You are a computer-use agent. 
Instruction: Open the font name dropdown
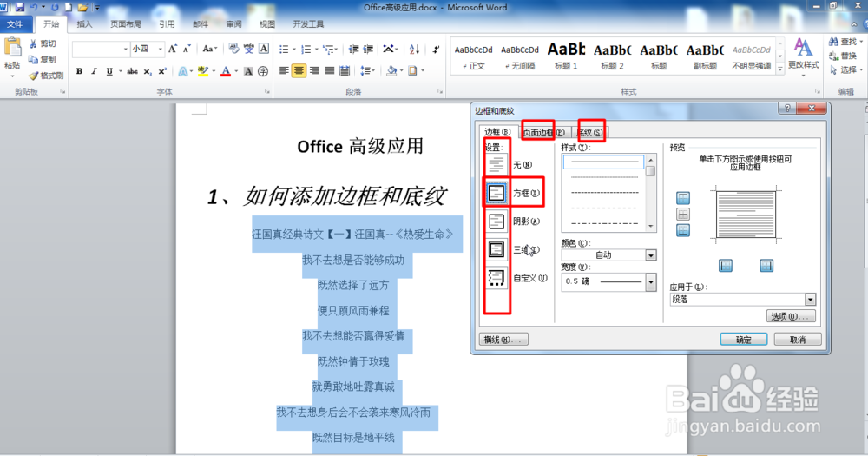[126, 50]
